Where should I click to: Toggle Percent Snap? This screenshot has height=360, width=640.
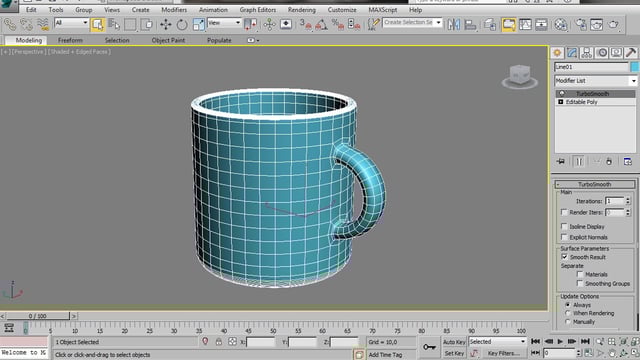click(338, 24)
